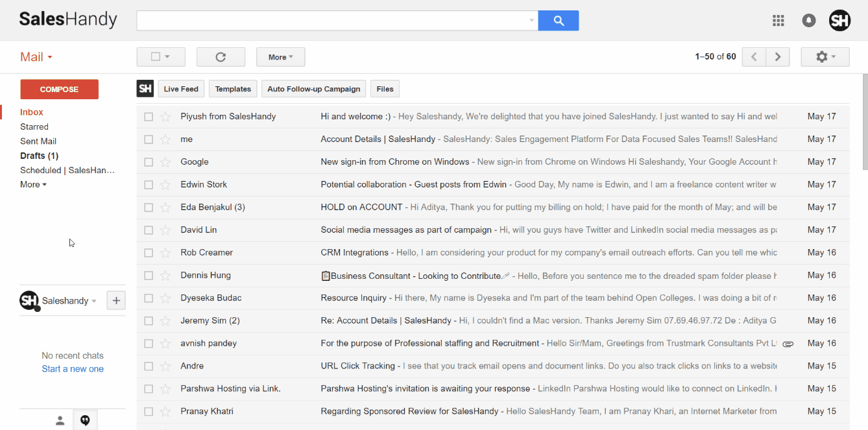Open the Live Feed tab
The width and height of the screenshot is (868, 430).
click(181, 89)
